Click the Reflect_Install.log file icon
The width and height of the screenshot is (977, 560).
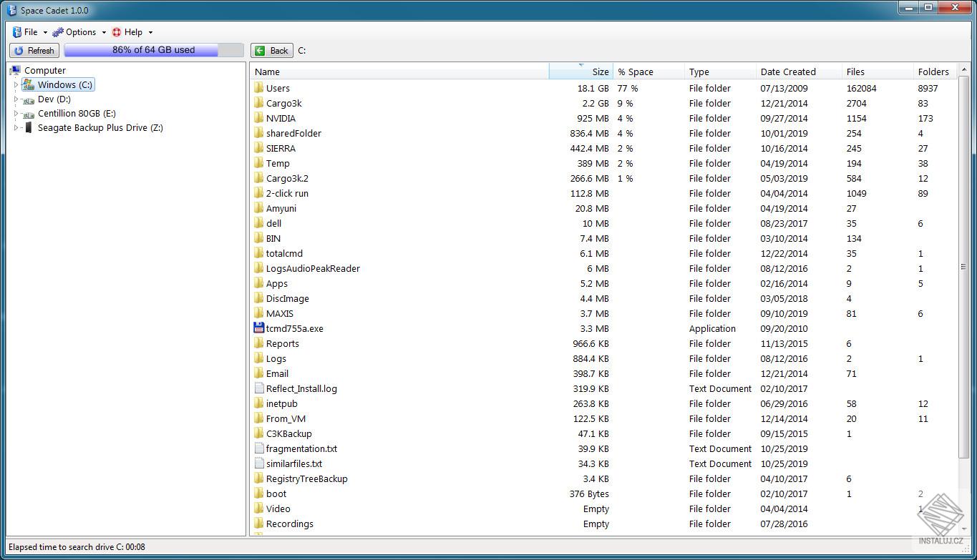click(259, 388)
